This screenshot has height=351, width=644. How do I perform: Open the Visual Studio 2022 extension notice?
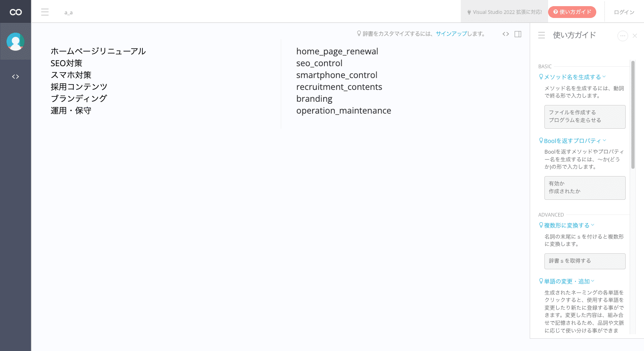click(504, 12)
